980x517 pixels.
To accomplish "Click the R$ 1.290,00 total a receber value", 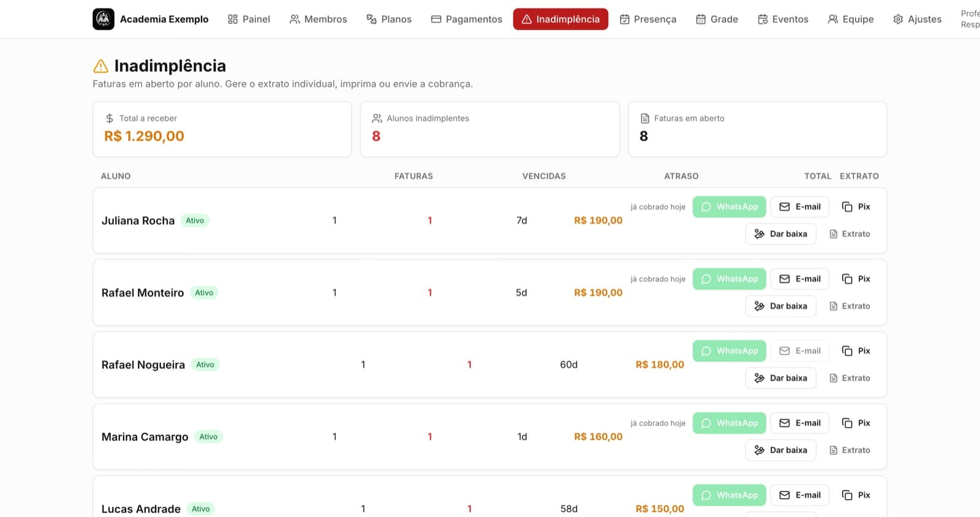I will tap(144, 136).
